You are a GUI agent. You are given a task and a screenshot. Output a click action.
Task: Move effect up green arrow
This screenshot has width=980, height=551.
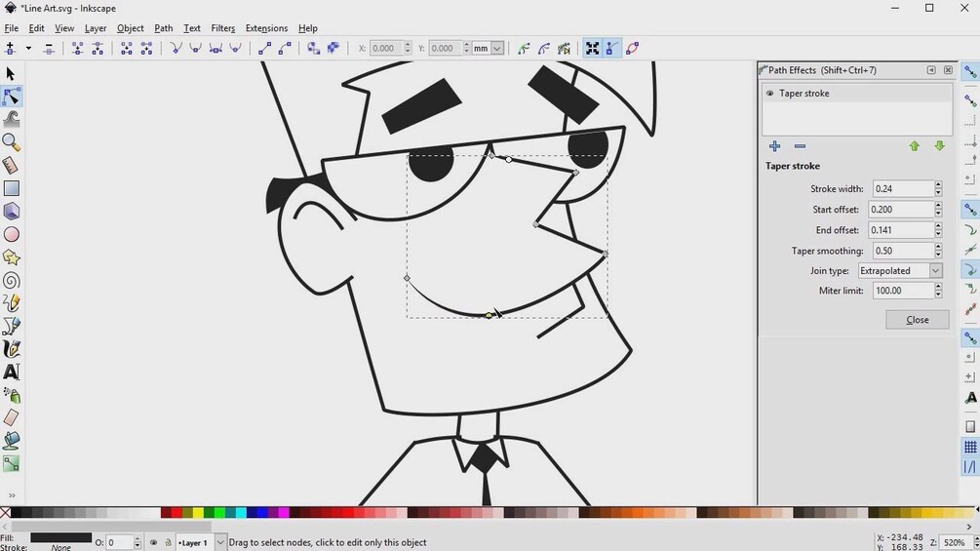click(x=915, y=146)
